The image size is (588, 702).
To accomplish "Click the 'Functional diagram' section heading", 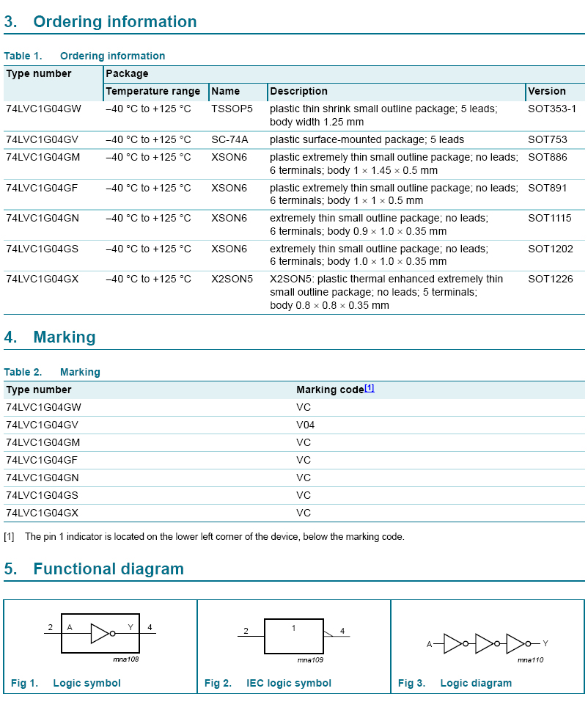I will pos(108,569).
